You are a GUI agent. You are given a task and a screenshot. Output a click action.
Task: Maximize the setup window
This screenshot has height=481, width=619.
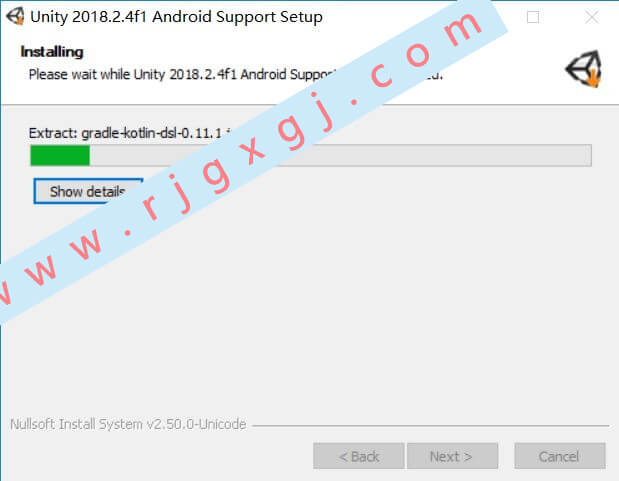click(533, 17)
